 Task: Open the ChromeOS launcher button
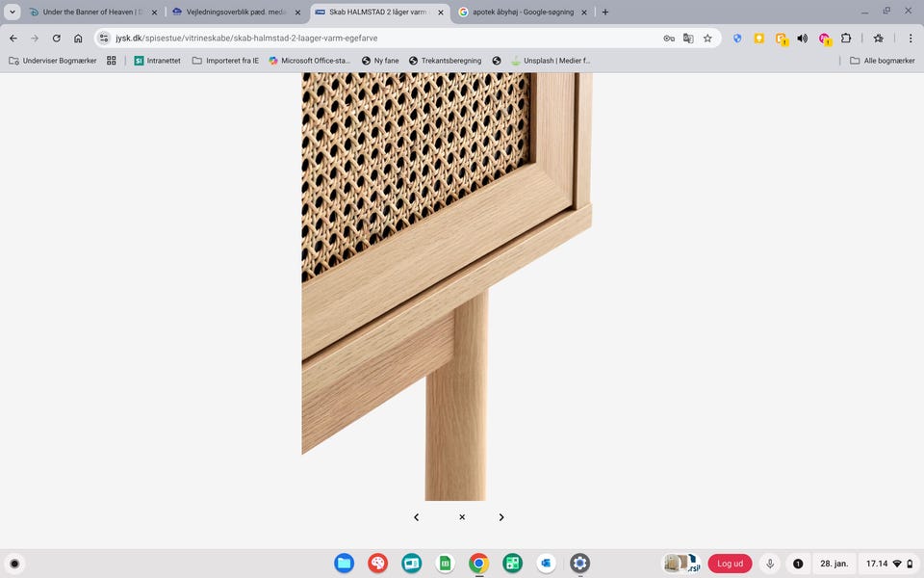click(14, 564)
